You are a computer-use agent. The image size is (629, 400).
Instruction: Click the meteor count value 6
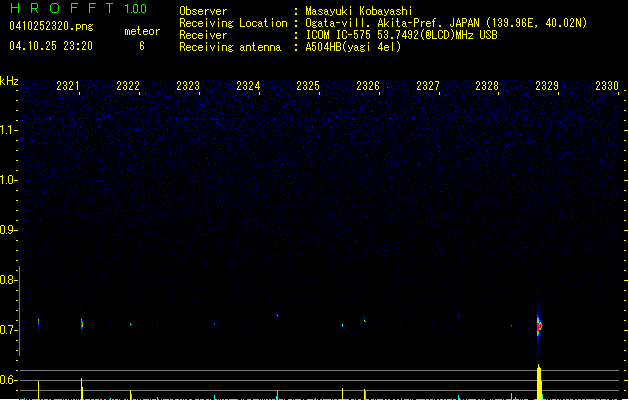click(142, 46)
